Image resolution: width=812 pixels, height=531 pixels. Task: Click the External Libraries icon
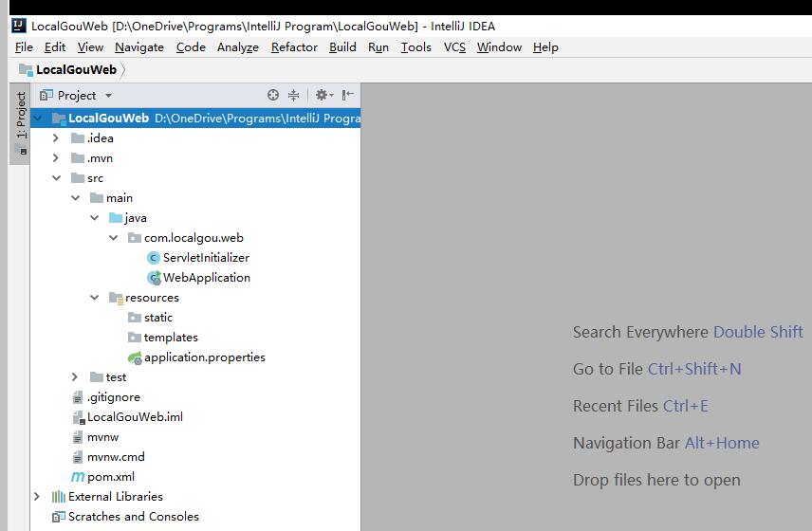[x=59, y=497]
